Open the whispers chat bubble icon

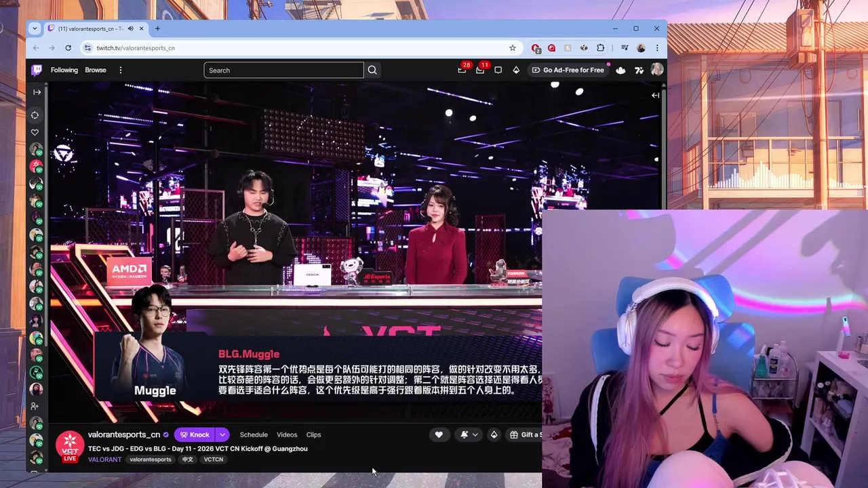[x=498, y=70]
